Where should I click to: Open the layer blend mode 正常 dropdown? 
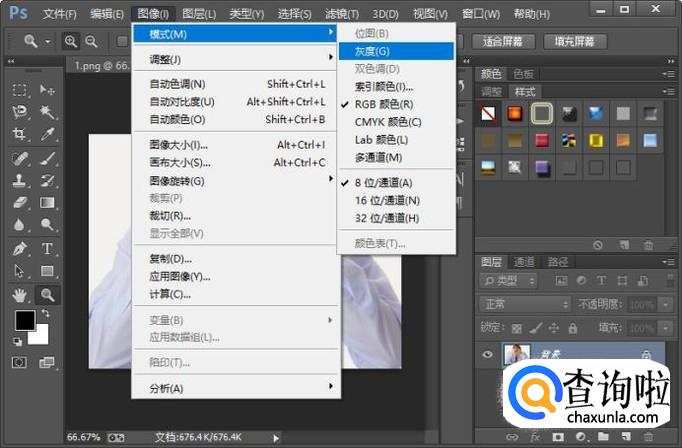(523, 304)
